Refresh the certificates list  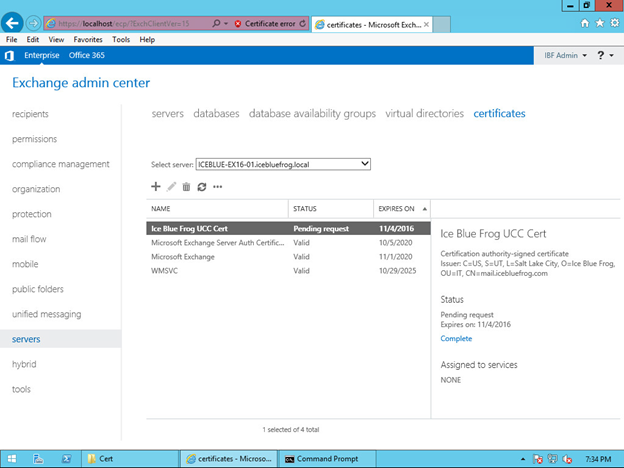coord(202,186)
